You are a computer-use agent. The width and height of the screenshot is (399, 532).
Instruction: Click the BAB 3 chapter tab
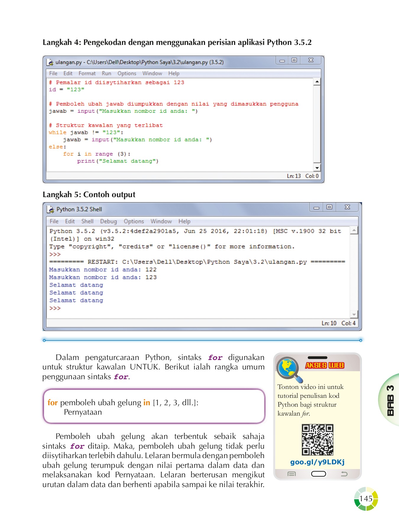390,400
